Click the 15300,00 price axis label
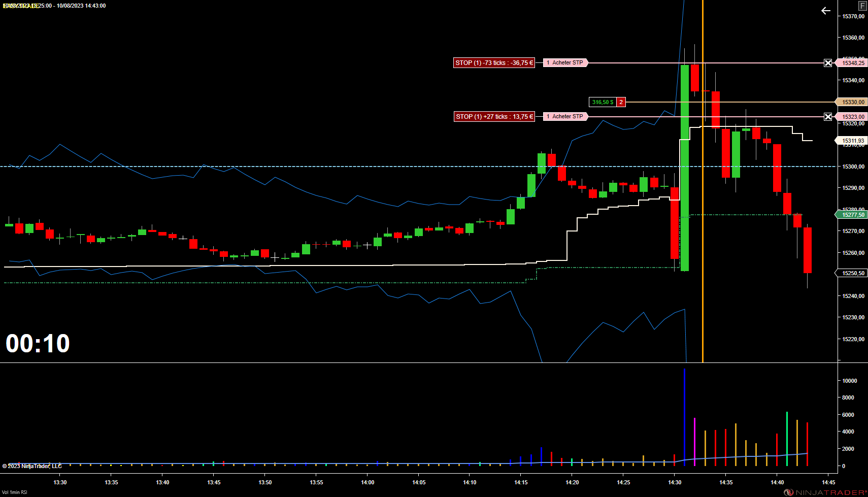 (x=853, y=167)
